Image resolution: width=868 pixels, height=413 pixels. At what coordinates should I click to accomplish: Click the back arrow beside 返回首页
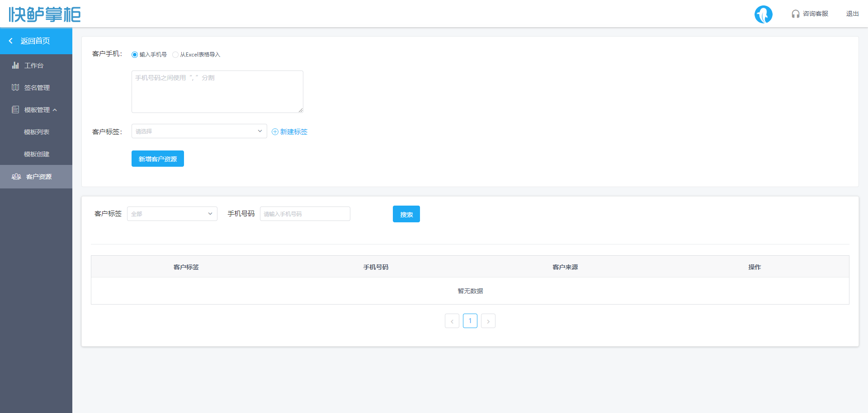(11, 41)
